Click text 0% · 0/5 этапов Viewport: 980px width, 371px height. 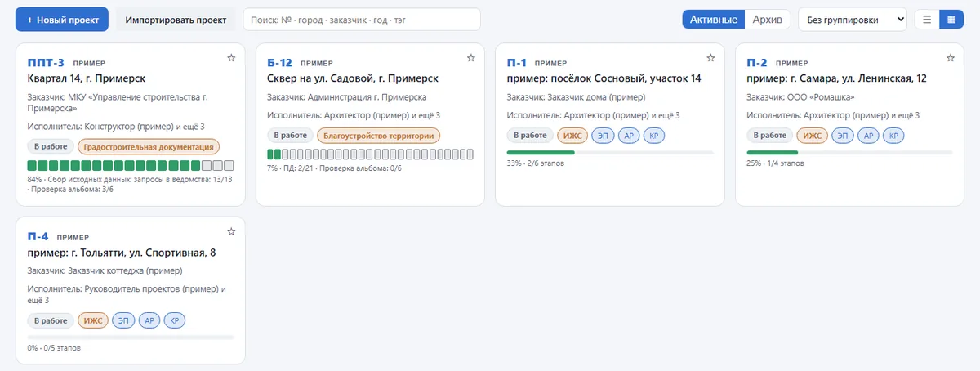pos(54,349)
